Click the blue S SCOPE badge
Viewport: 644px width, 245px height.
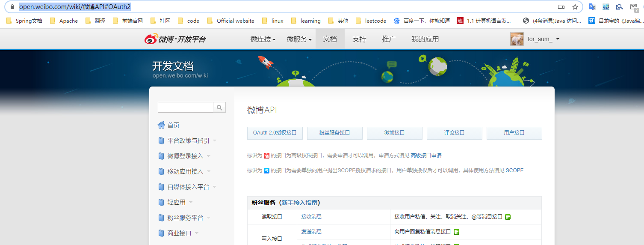pyautogui.click(x=266, y=170)
